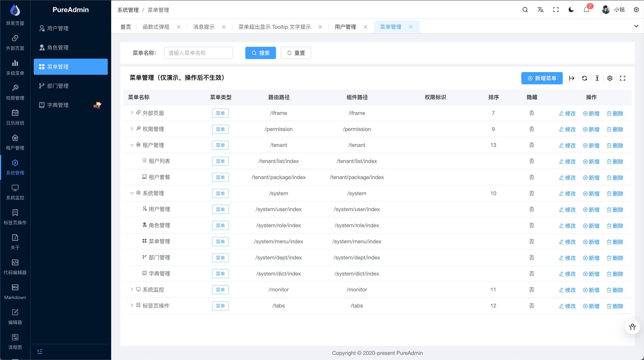This screenshot has height=360, width=644.
Task: Click the 新增菜单 button
Action: 542,78
